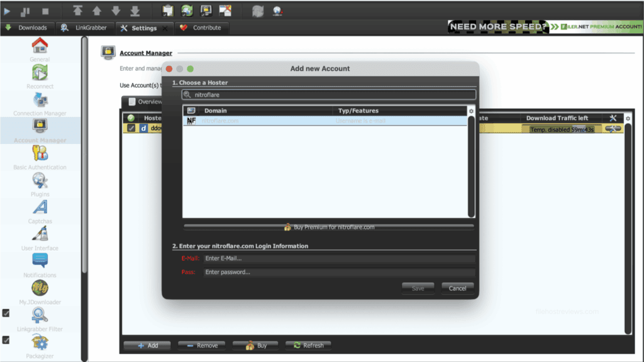Stop all downloads with the stop icon
Viewport: 644px width, 362px height.
pyautogui.click(x=45, y=11)
